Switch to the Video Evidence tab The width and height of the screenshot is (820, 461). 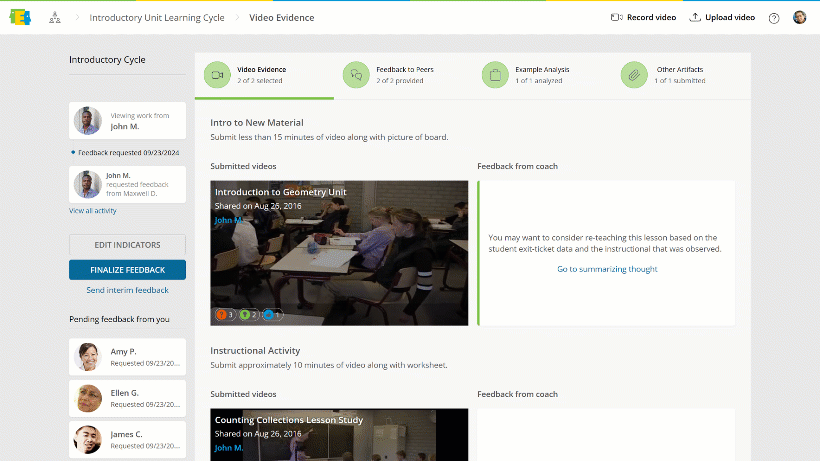tap(264, 75)
